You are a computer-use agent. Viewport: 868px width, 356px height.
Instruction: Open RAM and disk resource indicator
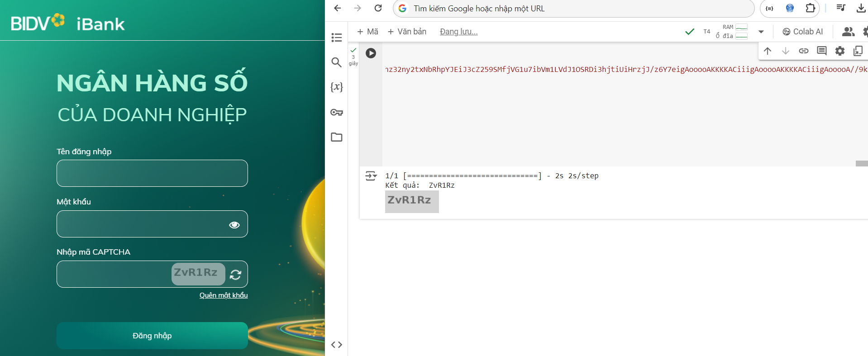pos(732,32)
